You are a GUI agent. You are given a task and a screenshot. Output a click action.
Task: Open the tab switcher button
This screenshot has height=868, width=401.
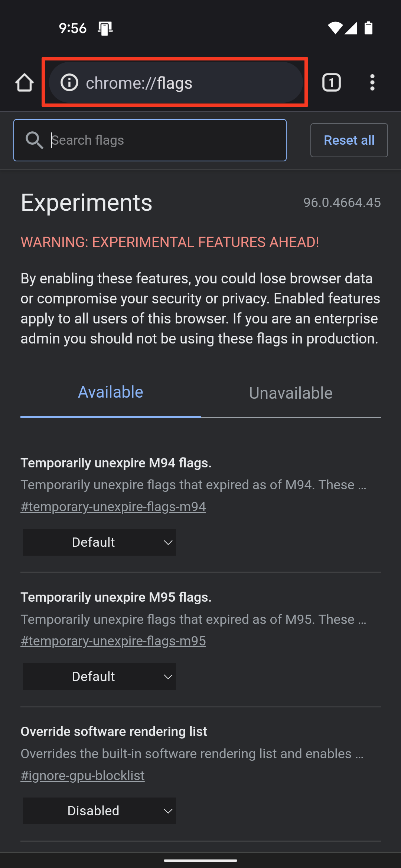pos(331,82)
